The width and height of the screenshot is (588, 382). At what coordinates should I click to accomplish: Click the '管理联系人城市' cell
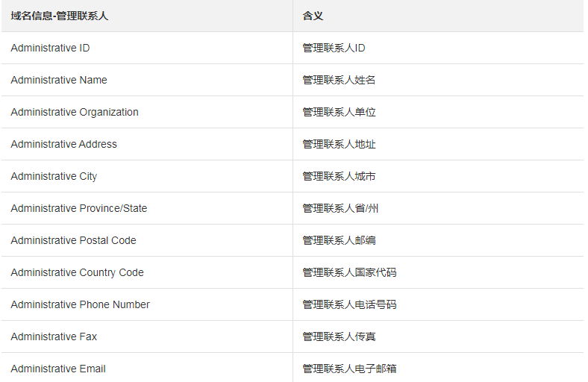(x=339, y=176)
